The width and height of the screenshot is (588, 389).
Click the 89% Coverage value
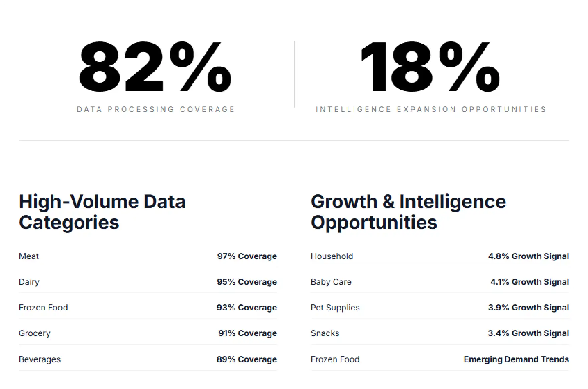[247, 359]
